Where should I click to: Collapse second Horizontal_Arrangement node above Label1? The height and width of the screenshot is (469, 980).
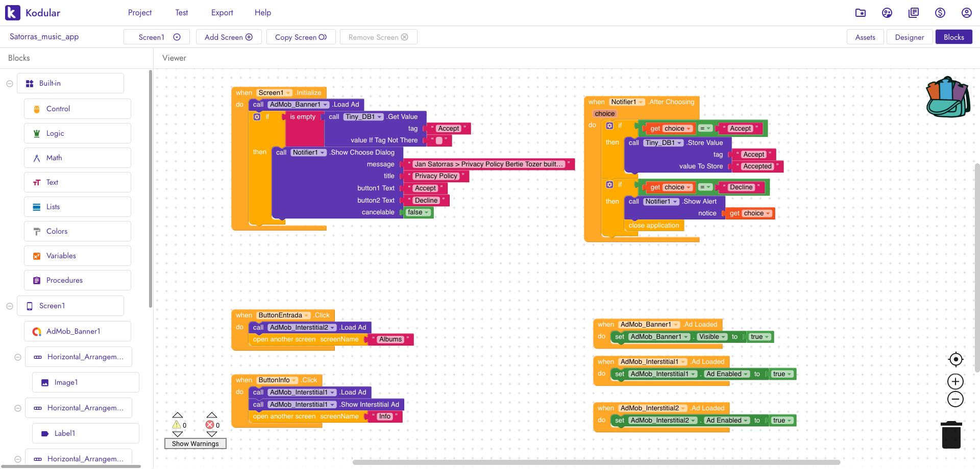point(18,408)
